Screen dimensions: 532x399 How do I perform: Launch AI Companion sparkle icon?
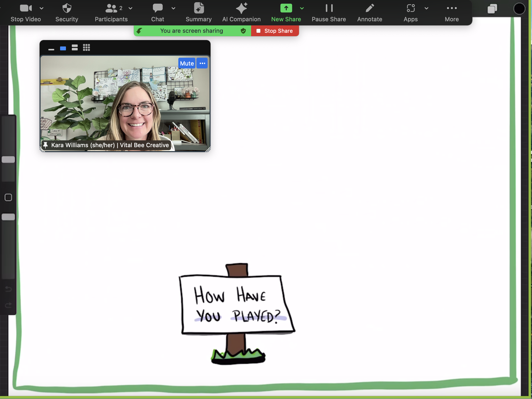point(241,8)
